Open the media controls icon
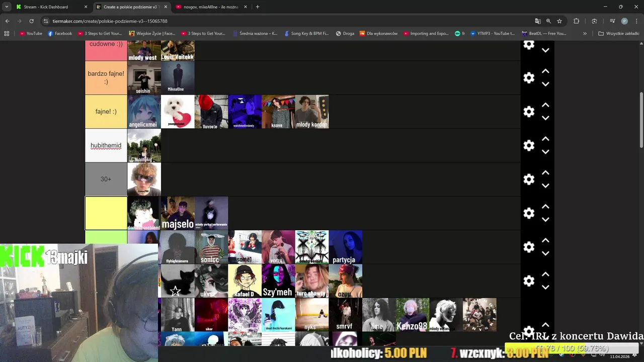The image size is (644, 362). point(612,21)
